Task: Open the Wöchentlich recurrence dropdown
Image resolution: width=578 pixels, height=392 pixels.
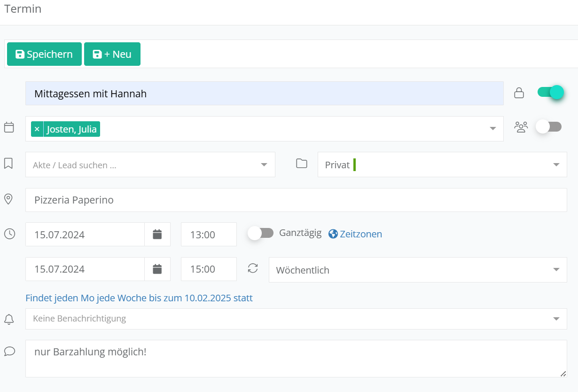Action: click(x=417, y=270)
